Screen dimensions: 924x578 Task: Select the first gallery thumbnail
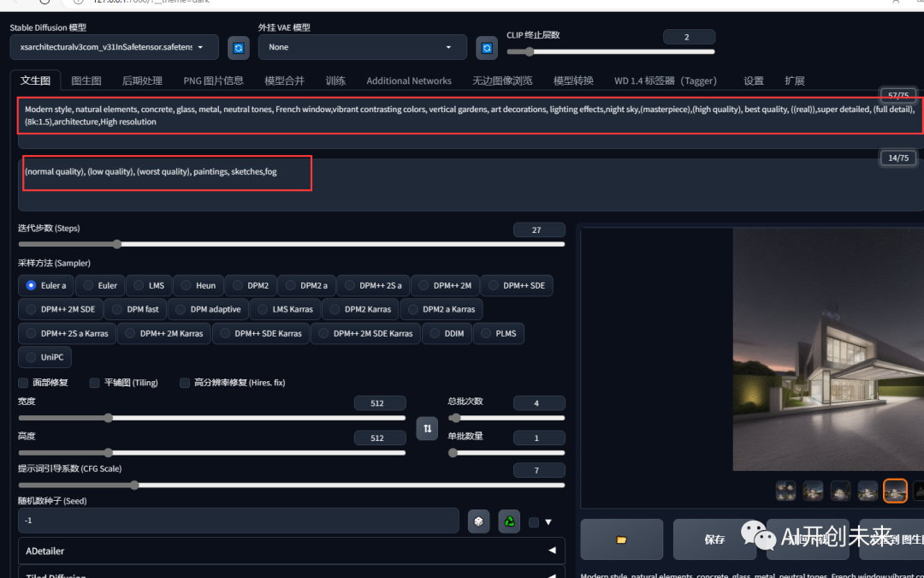pos(786,491)
